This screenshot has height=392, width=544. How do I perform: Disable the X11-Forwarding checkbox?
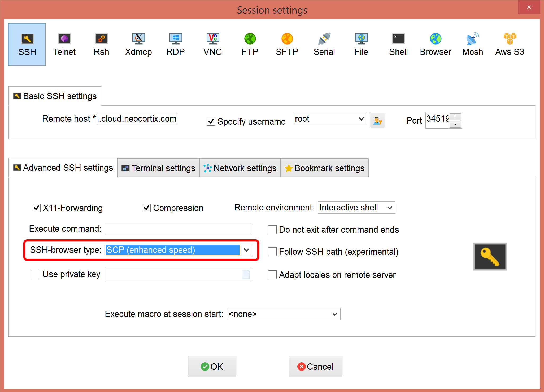36,208
